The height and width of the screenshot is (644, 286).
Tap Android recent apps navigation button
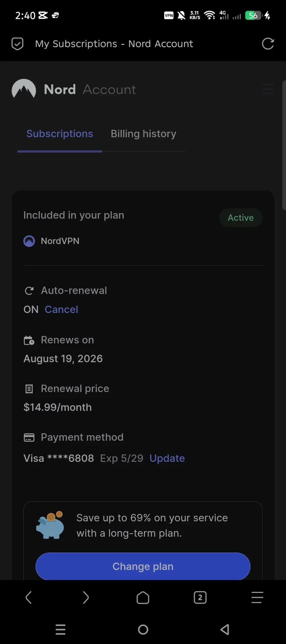60,630
